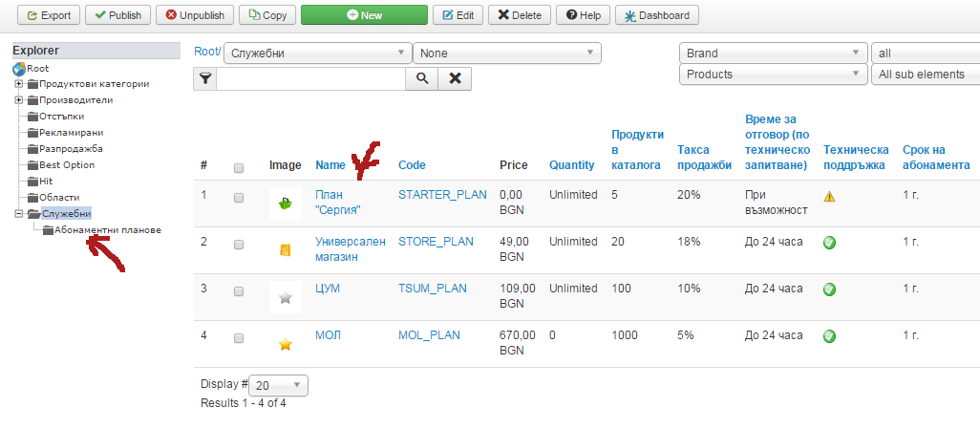
Task: Sort the table by the Name column
Action: point(330,165)
